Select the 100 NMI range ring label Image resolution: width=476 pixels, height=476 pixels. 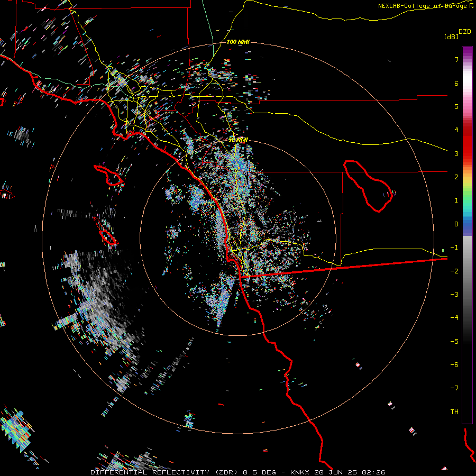238,42
